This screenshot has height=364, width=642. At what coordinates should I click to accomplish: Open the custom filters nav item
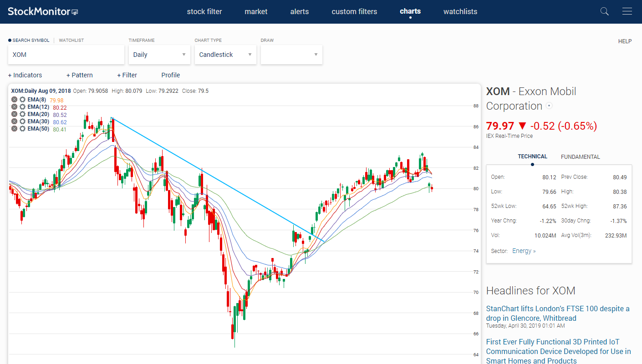click(x=354, y=12)
